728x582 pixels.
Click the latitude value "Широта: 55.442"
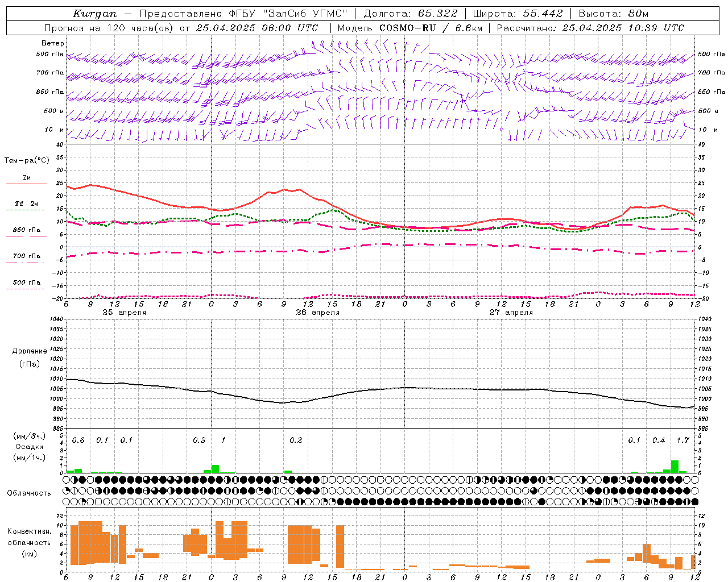click(518, 14)
